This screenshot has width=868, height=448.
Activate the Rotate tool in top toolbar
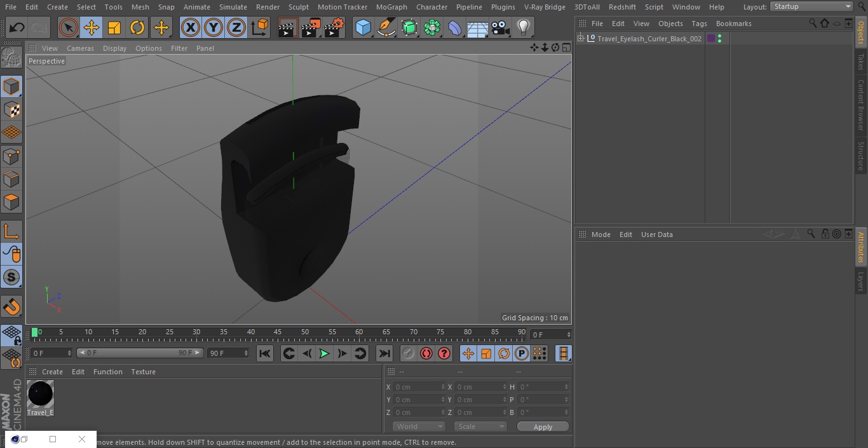[137, 28]
